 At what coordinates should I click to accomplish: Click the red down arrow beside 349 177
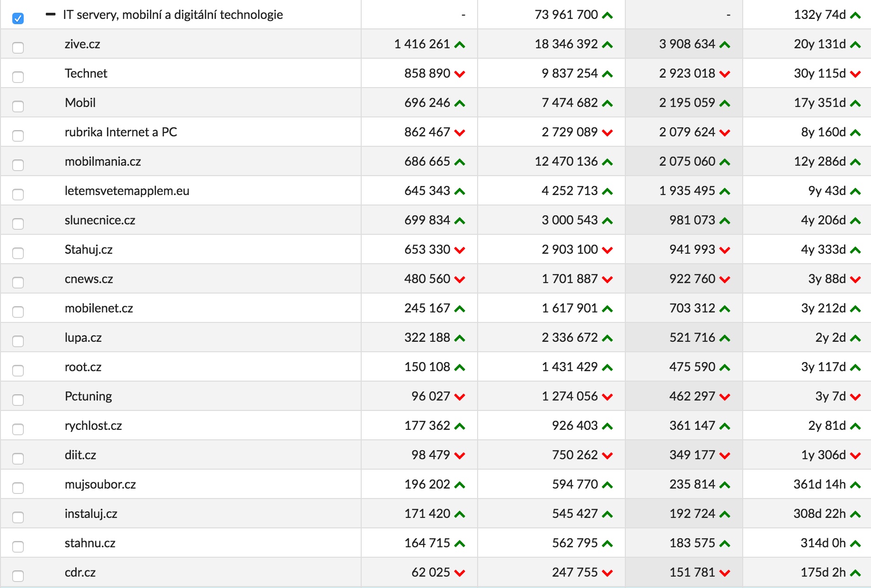pos(725,456)
